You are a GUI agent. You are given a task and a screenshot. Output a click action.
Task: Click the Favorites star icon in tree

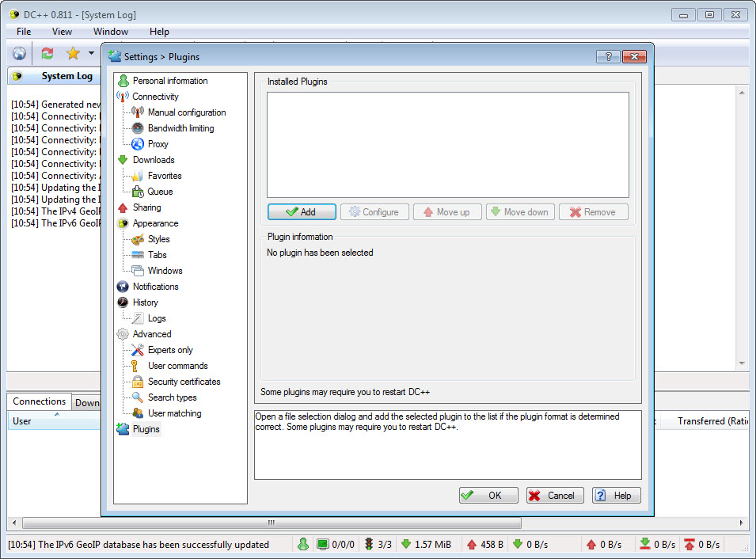[x=138, y=176]
